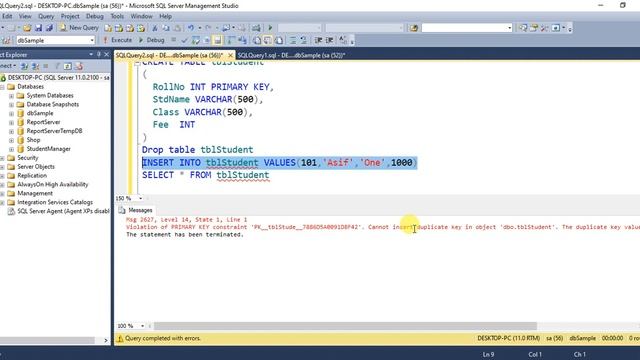Click the Cancel Executing Query stop icon
The width and height of the screenshot is (640, 360).
point(173,40)
